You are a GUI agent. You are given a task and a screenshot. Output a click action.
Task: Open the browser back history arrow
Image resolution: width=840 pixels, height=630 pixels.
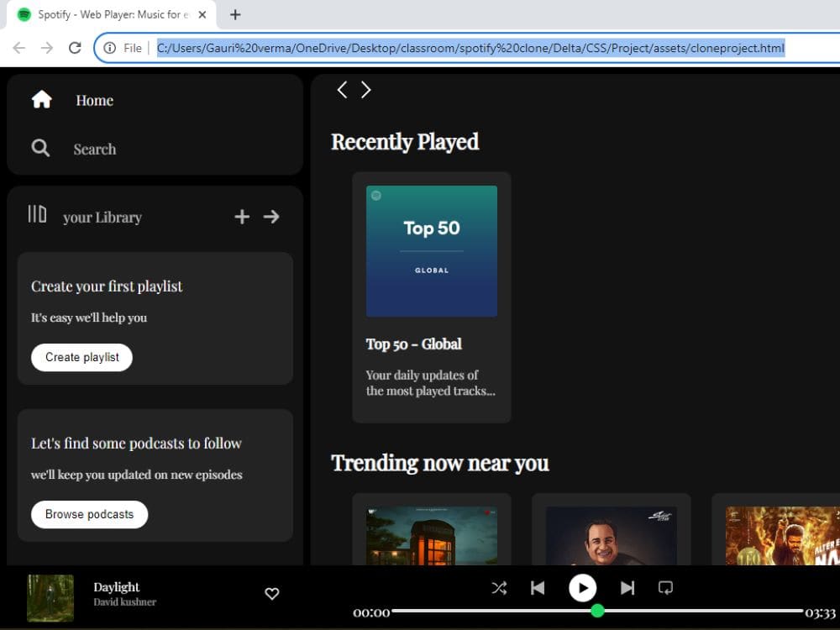click(18, 48)
